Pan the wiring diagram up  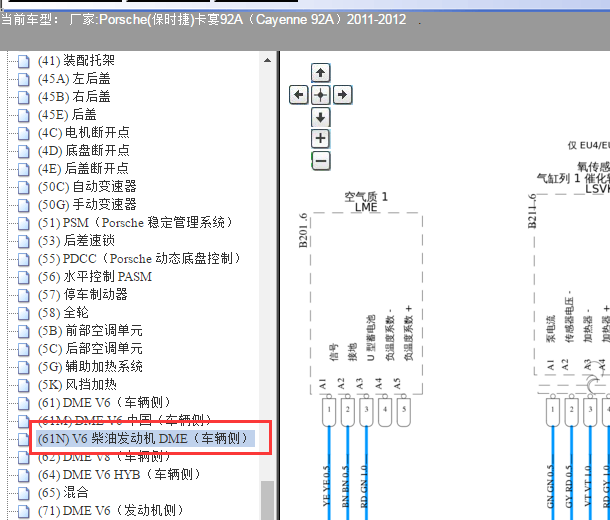(321, 73)
